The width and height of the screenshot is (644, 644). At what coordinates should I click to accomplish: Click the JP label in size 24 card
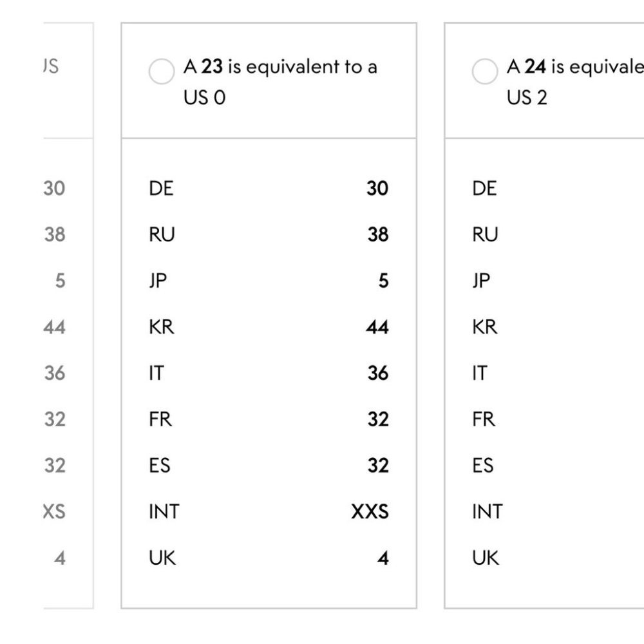(481, 281)
